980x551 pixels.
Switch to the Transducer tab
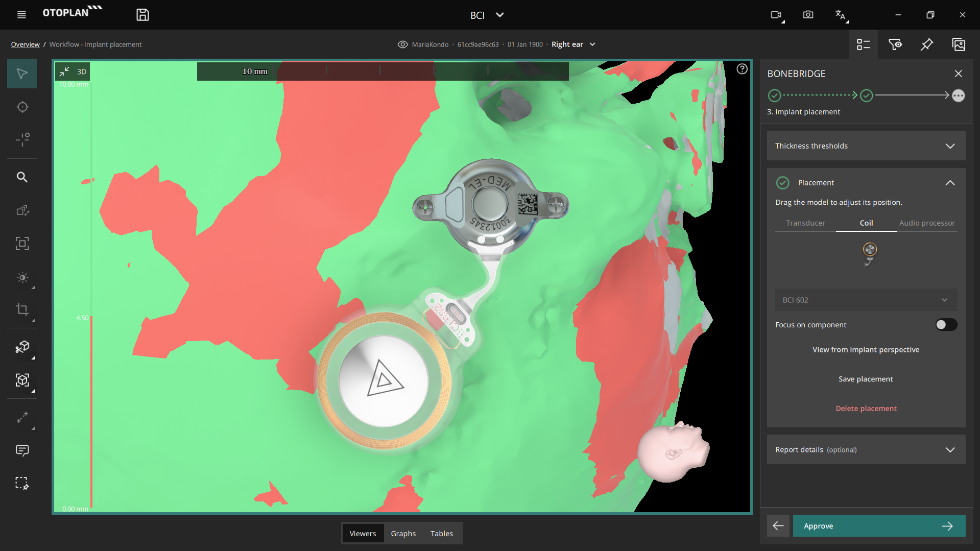click(805, 223)
